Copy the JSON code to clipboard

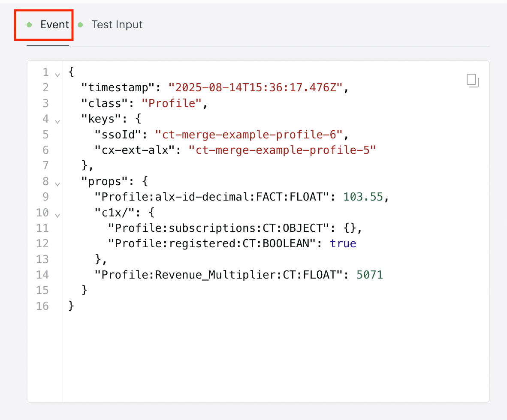point(472,81)
